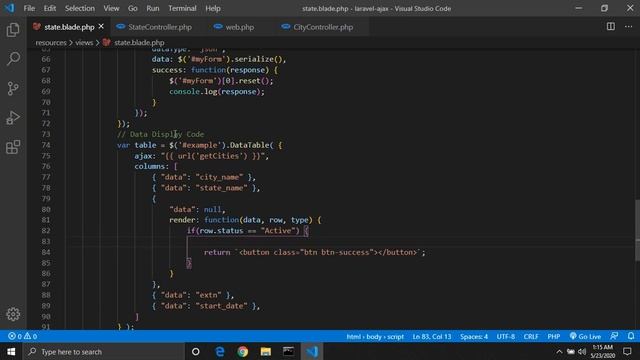The image size is (640, 360).
Task: Open notifications bell in status bar
Action: click(x=631, y=336)
